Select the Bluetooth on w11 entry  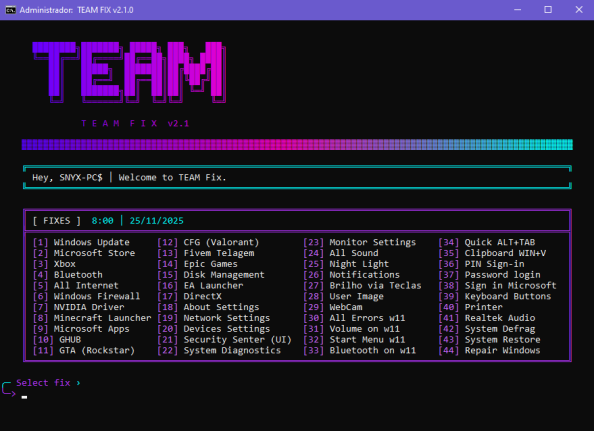pos(360,350)
